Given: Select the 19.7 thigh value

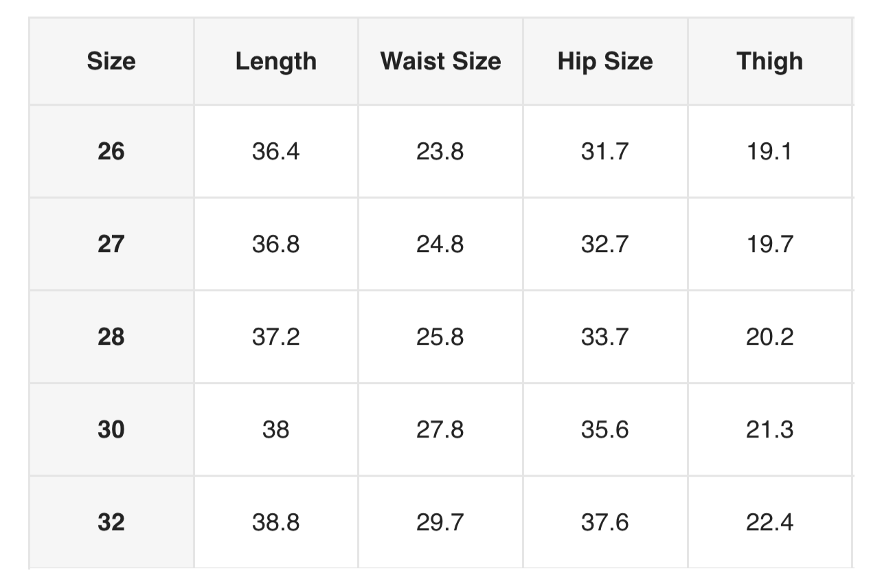Looking at the screenshot, I should 769,244.
